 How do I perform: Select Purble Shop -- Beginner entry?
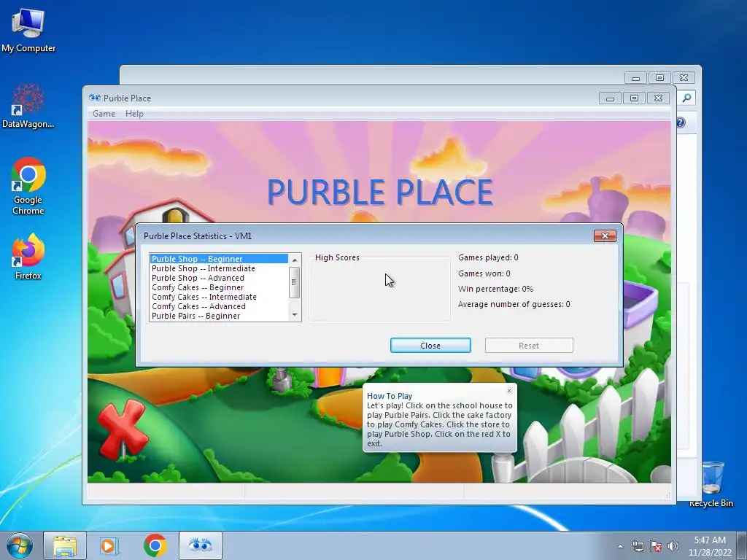pos(219,259)
